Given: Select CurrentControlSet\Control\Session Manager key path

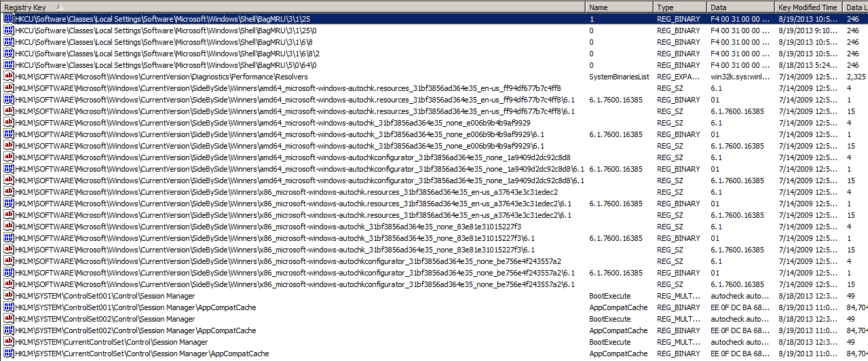Looking at the screenshot, I should click(111, 342).
